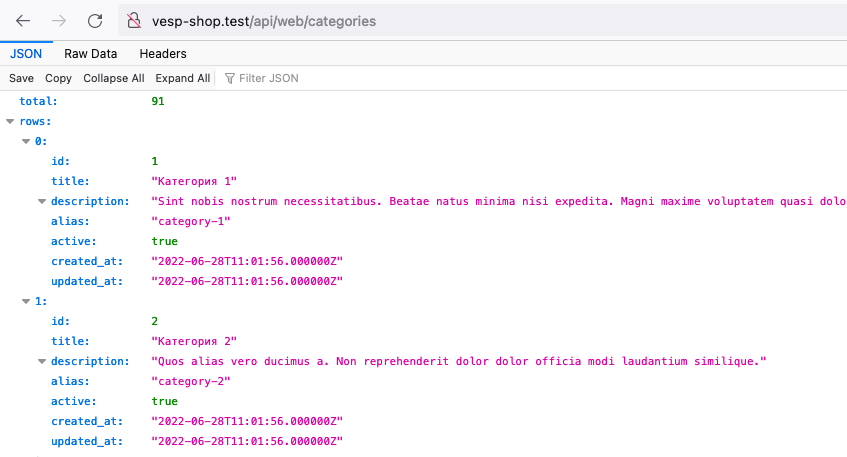This screenshot has height=457, width=847.
Task: Toggle description expander in row 1
Action: click(42, 361)
